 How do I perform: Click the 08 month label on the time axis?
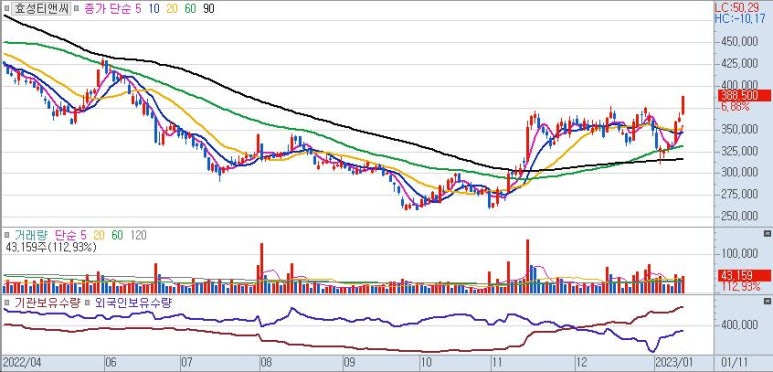click(266, 363)
